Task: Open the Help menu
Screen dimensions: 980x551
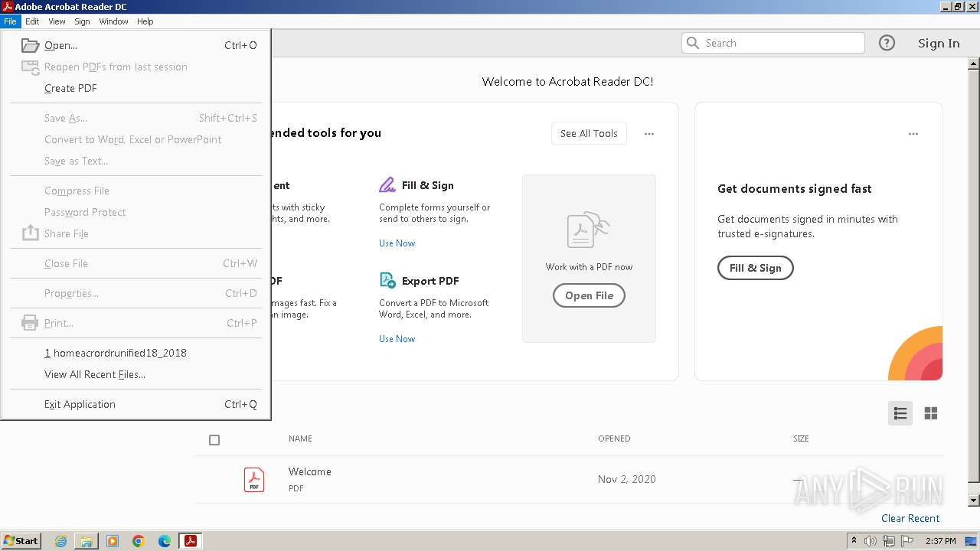Action: (145, 21)
